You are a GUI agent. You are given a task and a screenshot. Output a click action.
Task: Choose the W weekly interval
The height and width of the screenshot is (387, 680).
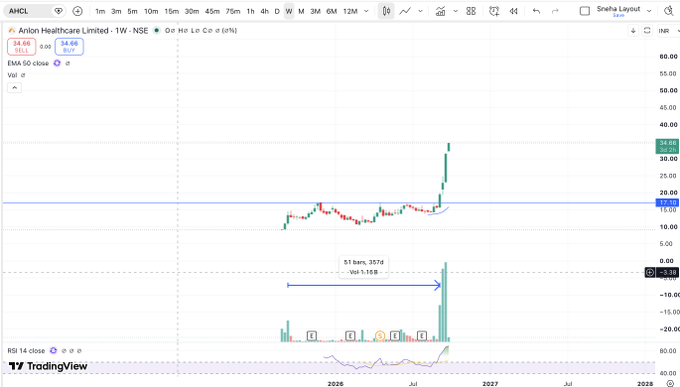coord(289,11)
